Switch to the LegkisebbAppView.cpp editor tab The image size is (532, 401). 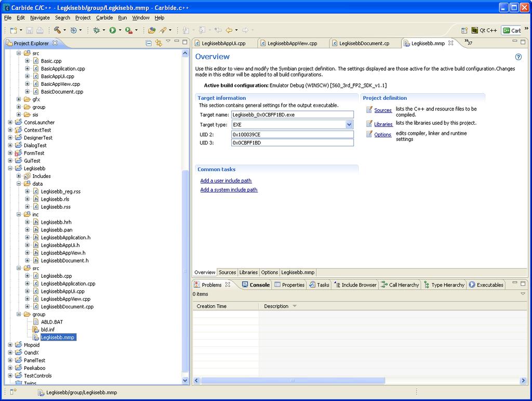point(292,44)
